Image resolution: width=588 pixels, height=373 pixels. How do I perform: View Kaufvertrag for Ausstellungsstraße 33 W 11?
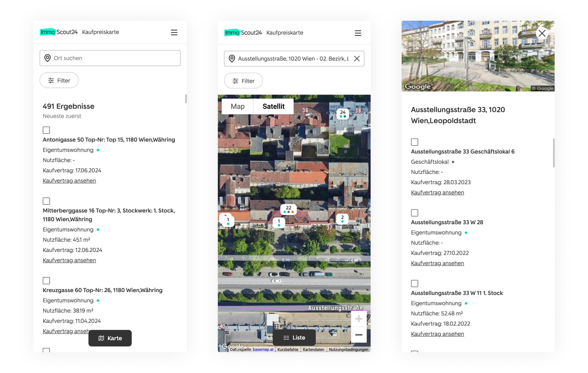coord(438,334)
